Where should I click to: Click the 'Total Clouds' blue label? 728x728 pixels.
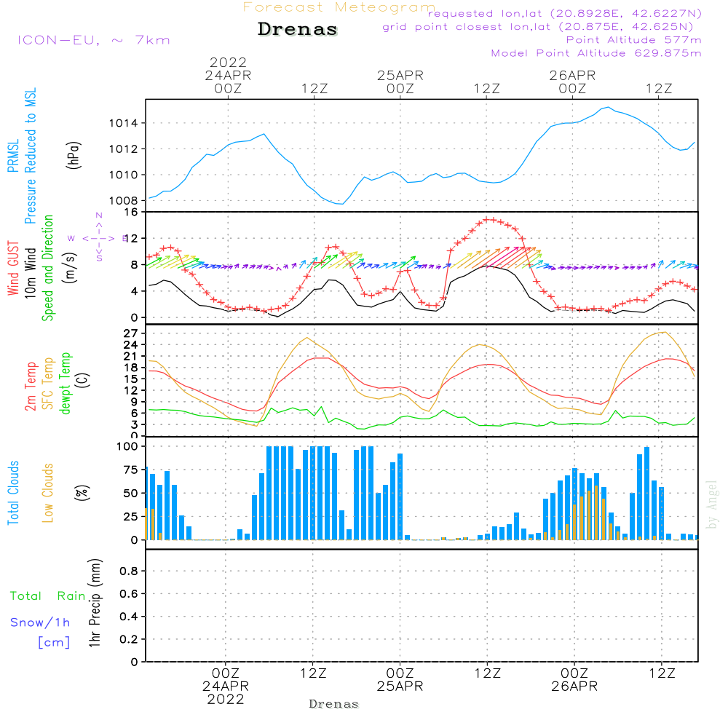click(13, 493)
